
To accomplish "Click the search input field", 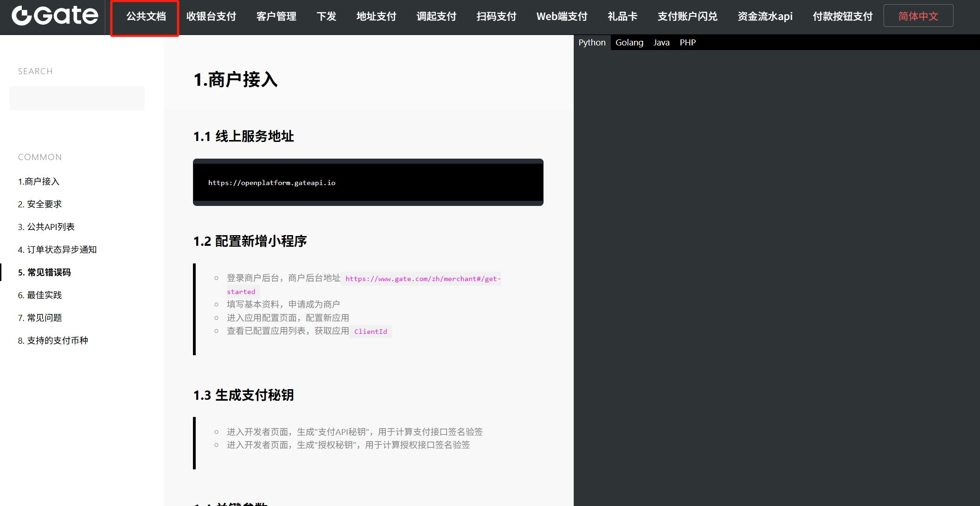I will 77,98.
